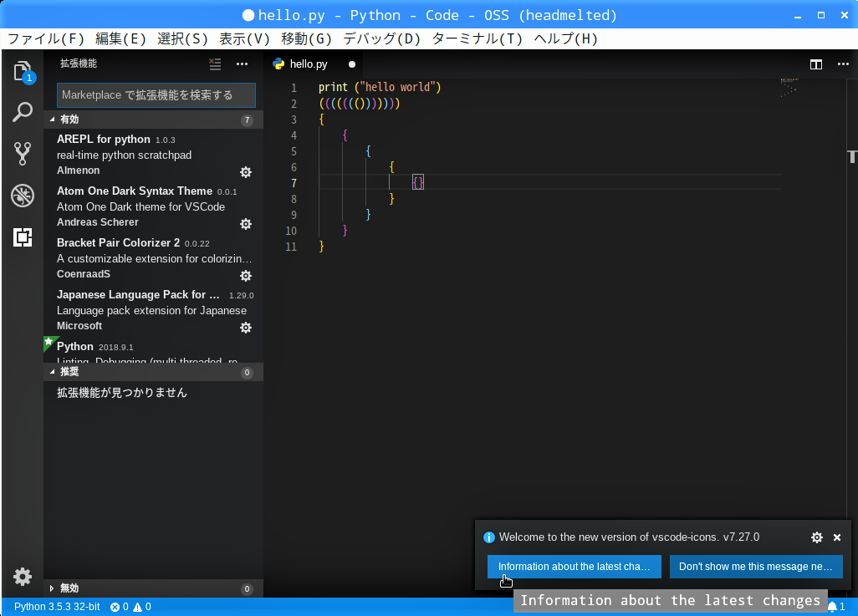858x616 pixels.
Task: Open the 移動(G) menu
Action: coord(306,38)
